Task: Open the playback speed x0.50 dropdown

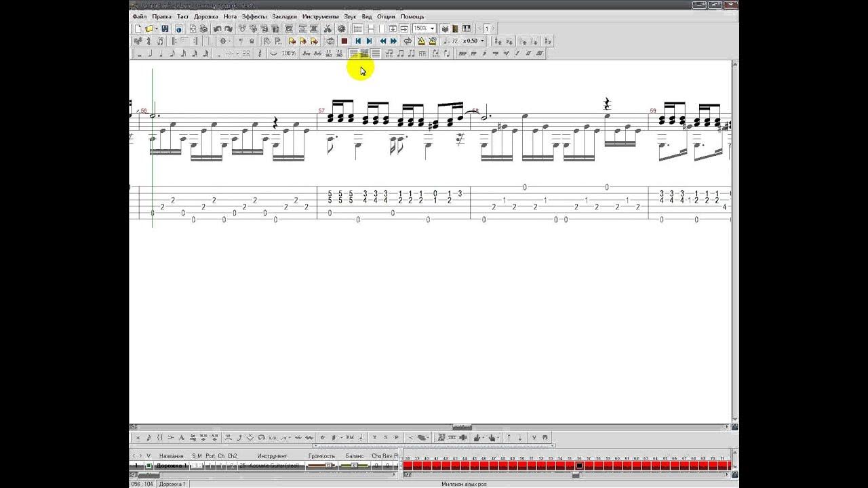Action: [x=481, y=41]
